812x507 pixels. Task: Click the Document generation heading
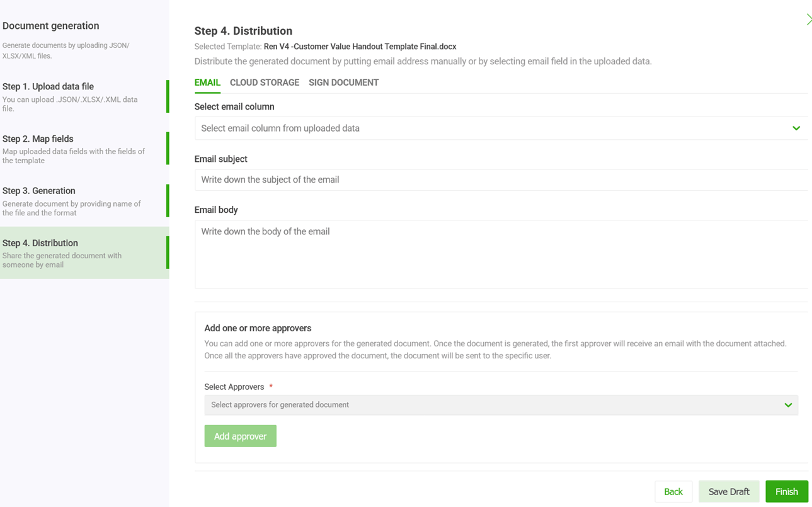click(x=50, y=26)
